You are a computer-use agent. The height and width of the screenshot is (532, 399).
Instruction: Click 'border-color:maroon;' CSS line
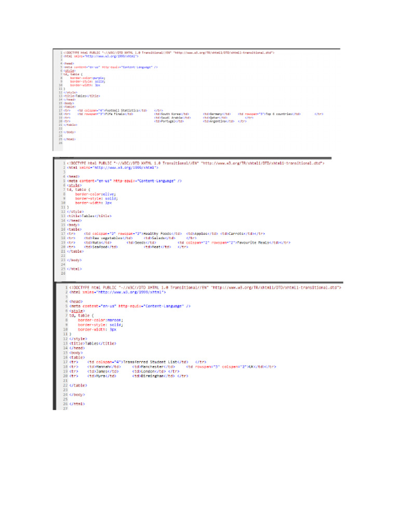point(100,320)
